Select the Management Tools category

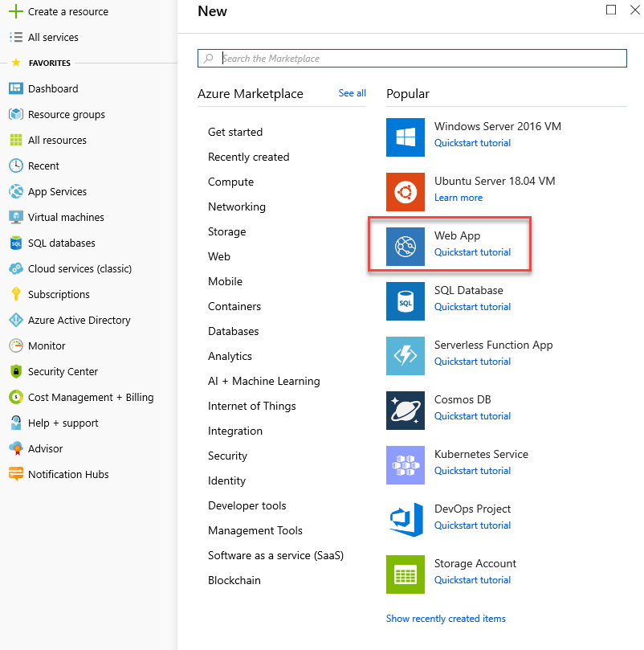click(255, 530)
